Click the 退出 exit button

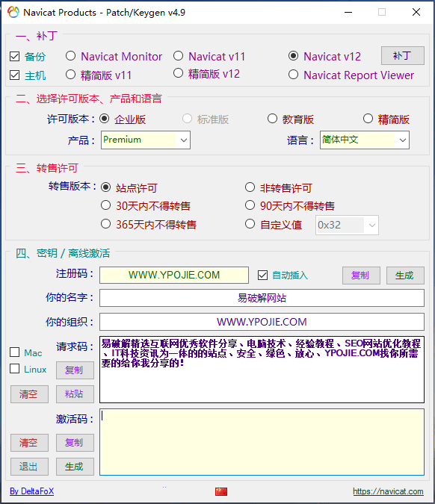(x=29, y=467)
